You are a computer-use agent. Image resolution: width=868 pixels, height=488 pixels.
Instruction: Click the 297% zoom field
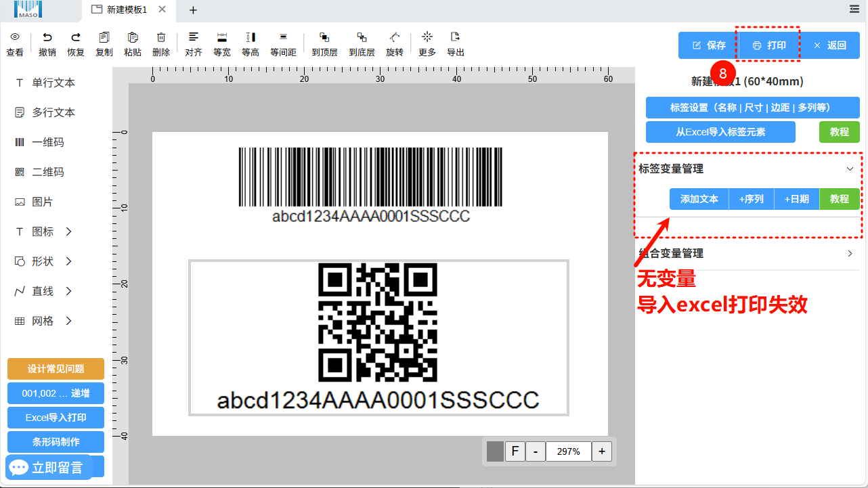tap(568, 451)
